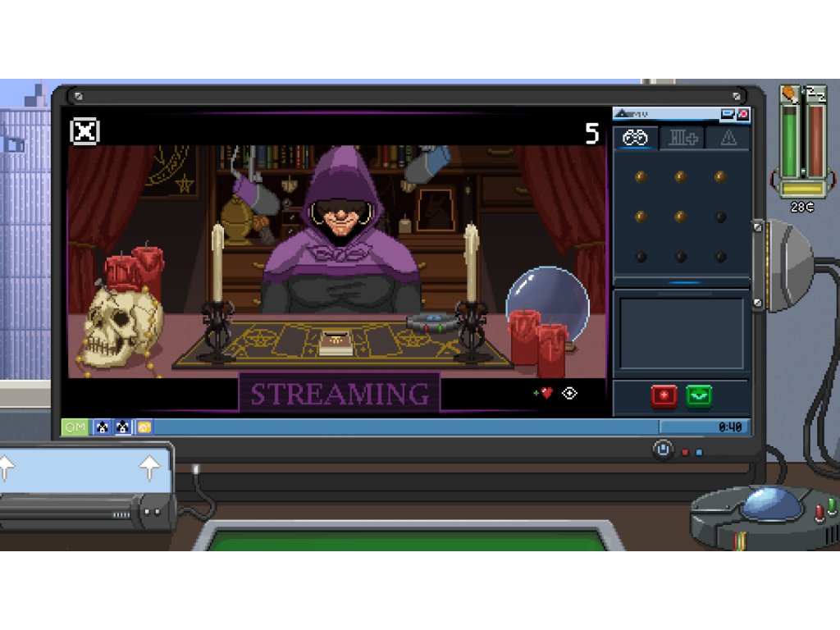Select the bottom-left dark cage dot
This screenshot has width=840, height=630.
[x=641, y=257]
